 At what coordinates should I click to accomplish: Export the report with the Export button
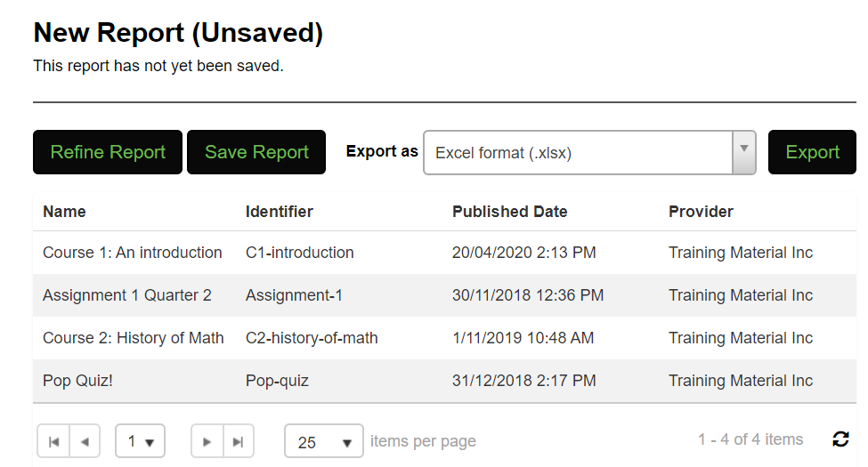pyautogui.click(x=812, y=152)
